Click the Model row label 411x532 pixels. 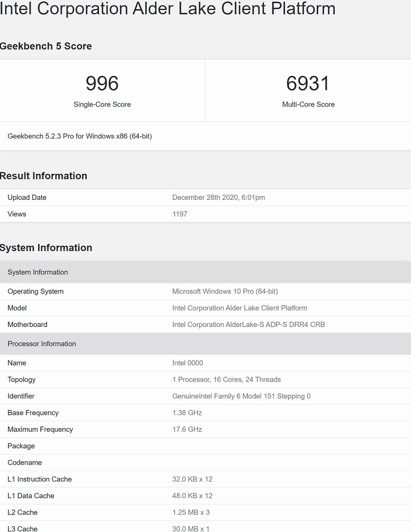click(x=17, y=308)
